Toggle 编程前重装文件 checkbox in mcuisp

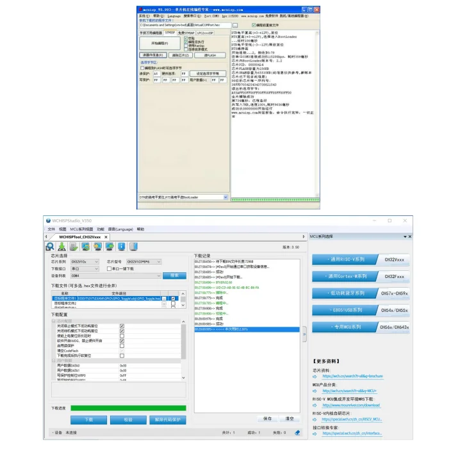254,25
